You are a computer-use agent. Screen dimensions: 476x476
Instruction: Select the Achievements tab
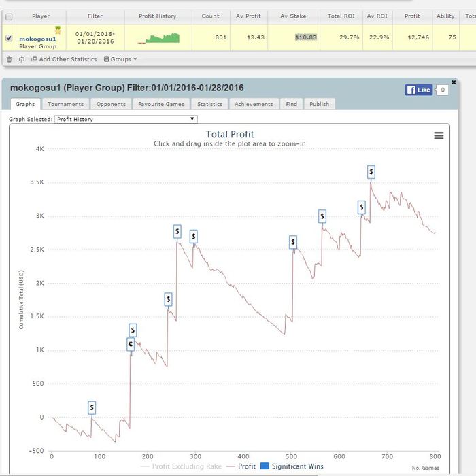(x=254, y=104)
